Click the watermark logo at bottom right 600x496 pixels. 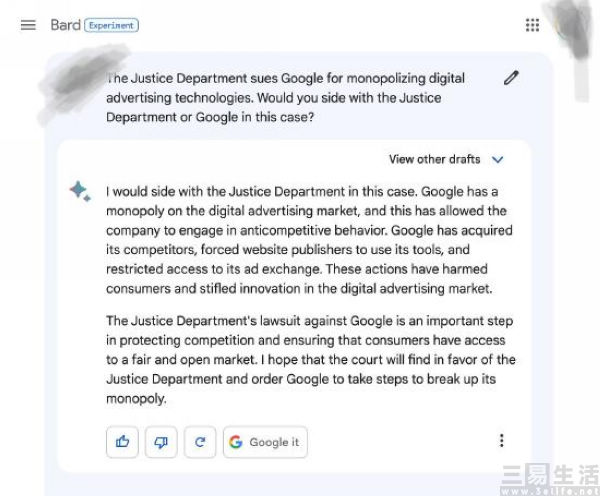[550, 479]
